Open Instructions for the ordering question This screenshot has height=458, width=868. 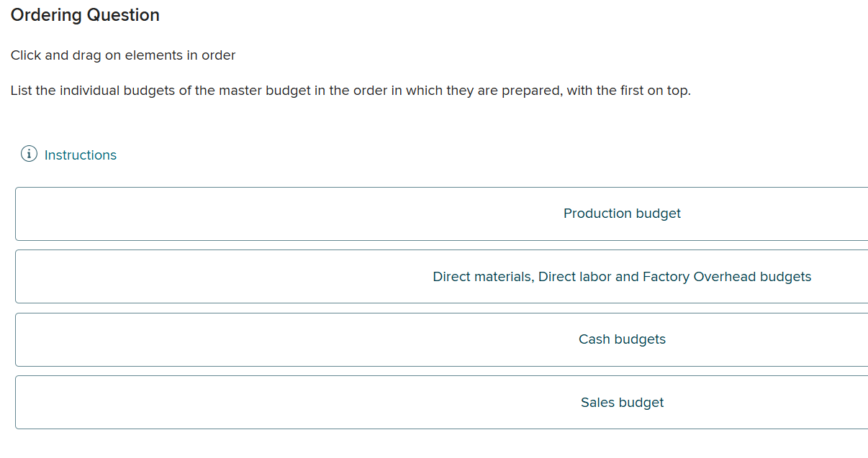pyautogui.click(x=81, y=155)
